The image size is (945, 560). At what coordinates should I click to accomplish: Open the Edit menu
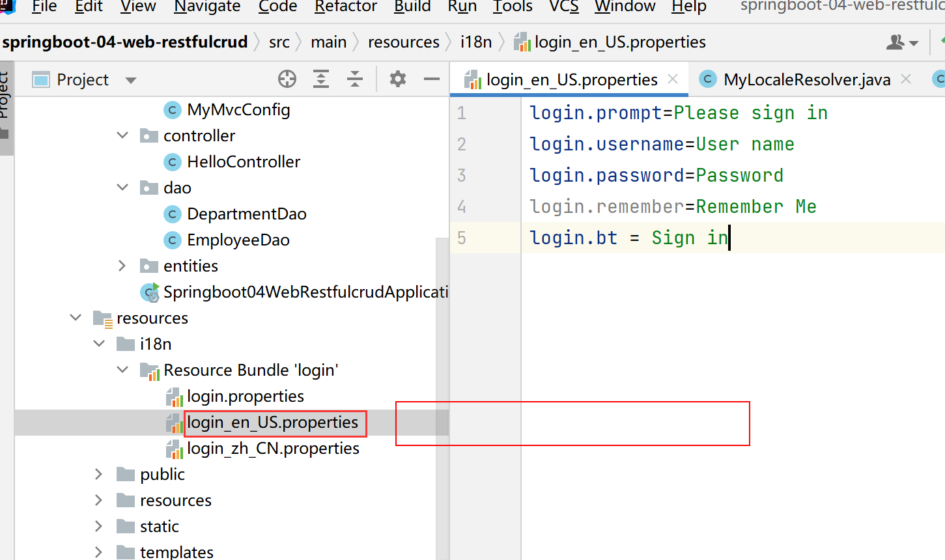point(89,7)
